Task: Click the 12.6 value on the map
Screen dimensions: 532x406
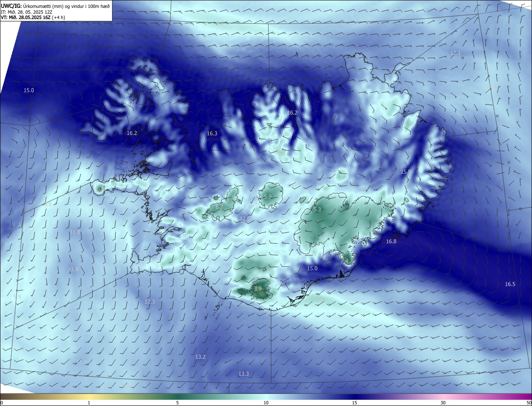Action: click(x=245, y=219)
